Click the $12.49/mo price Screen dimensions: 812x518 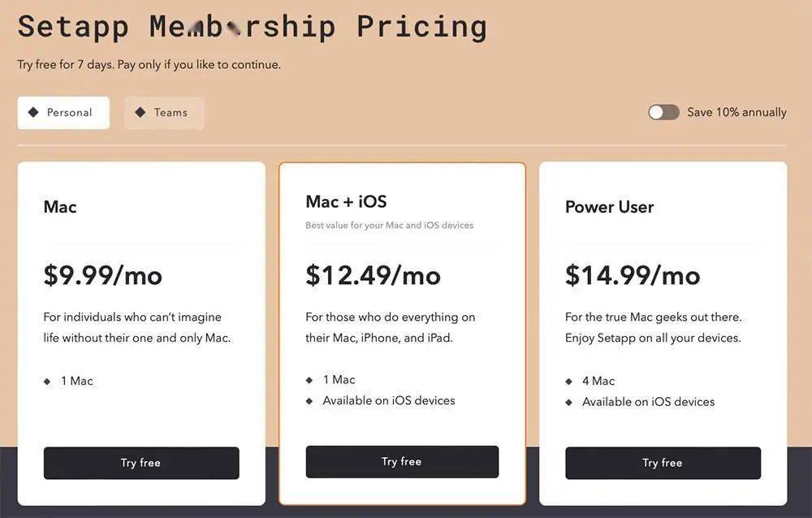click(373, 275)
